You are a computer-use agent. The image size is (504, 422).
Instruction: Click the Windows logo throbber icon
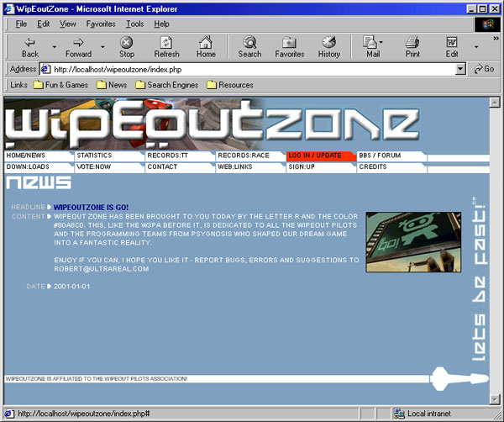pos(487,24)
